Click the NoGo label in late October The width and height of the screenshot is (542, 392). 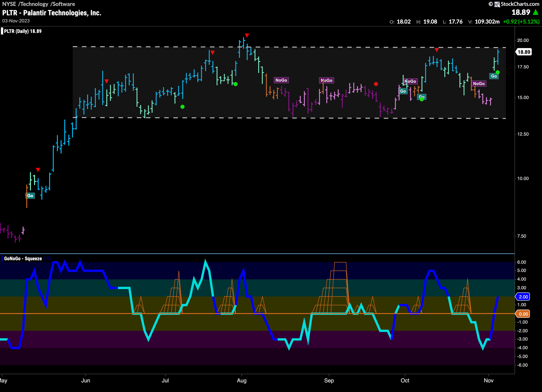click(479, 83)
